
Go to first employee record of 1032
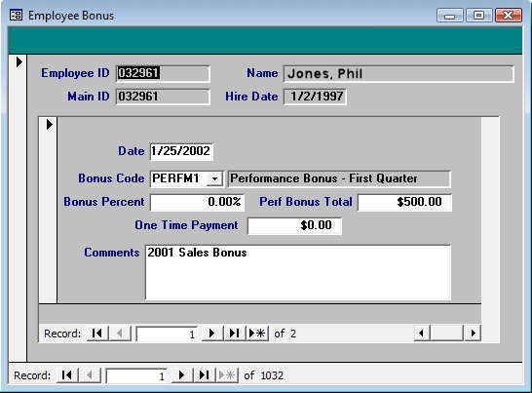(x=67, y=375)
